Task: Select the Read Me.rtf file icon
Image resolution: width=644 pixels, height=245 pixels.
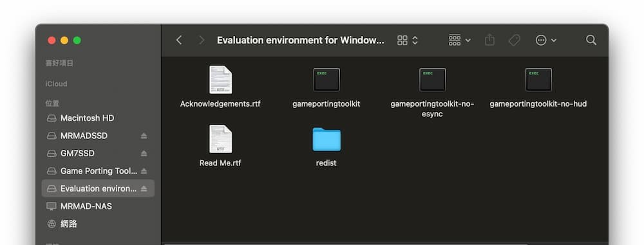Action: [220, 139]
